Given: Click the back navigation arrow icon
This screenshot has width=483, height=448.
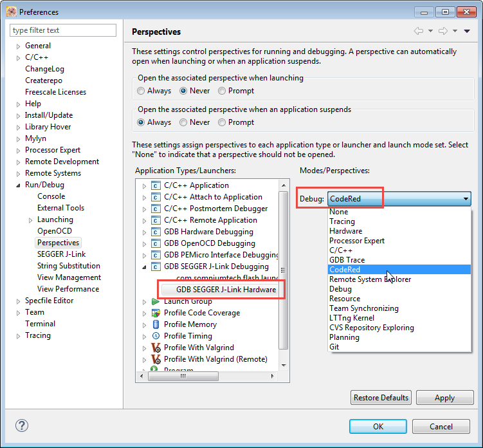Looking at the screenshot, I should click(419, 31).
